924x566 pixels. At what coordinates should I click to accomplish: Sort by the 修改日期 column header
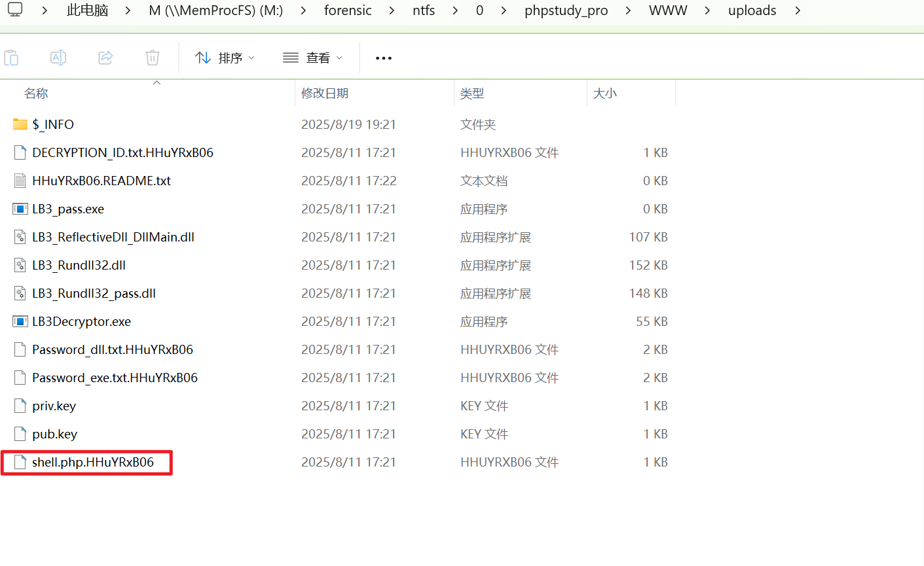coord(325,94)
